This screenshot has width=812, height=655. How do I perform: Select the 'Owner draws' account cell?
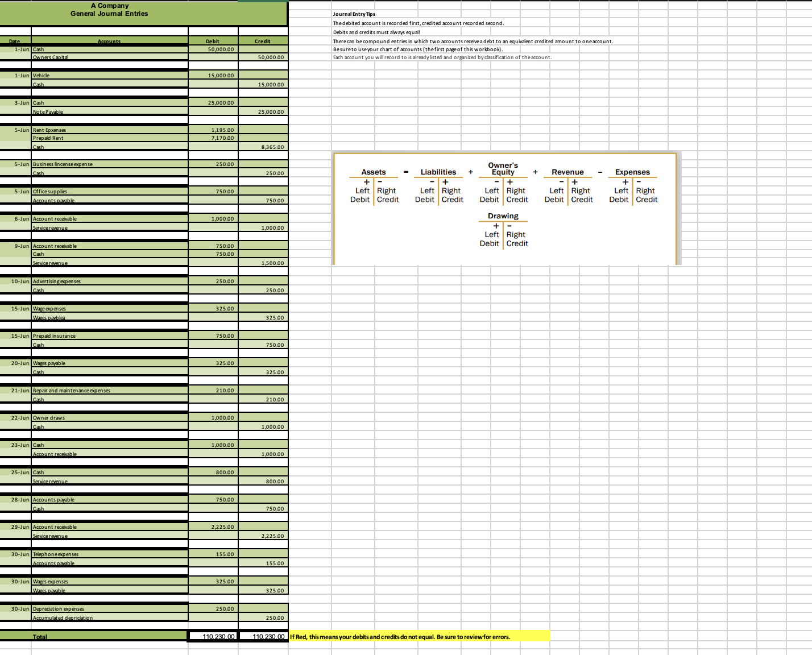click(109, 418)
